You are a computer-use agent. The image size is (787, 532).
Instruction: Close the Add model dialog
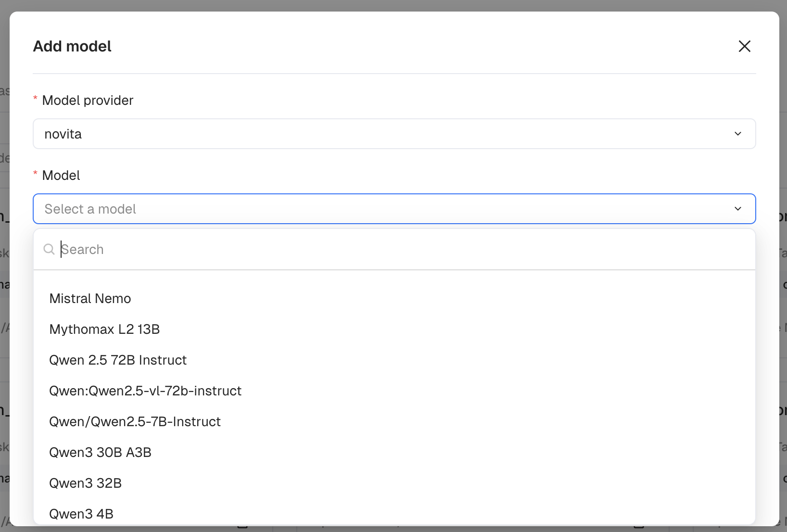[744, 46]
